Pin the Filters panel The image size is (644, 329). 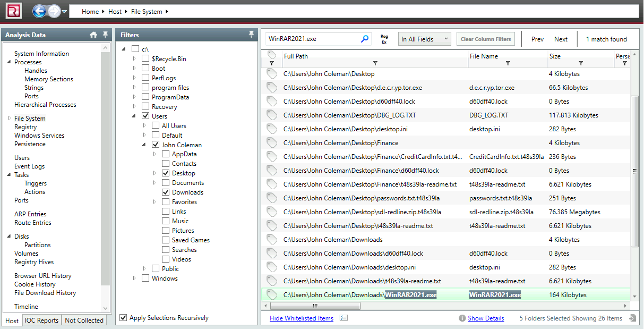tap(251, 35)
